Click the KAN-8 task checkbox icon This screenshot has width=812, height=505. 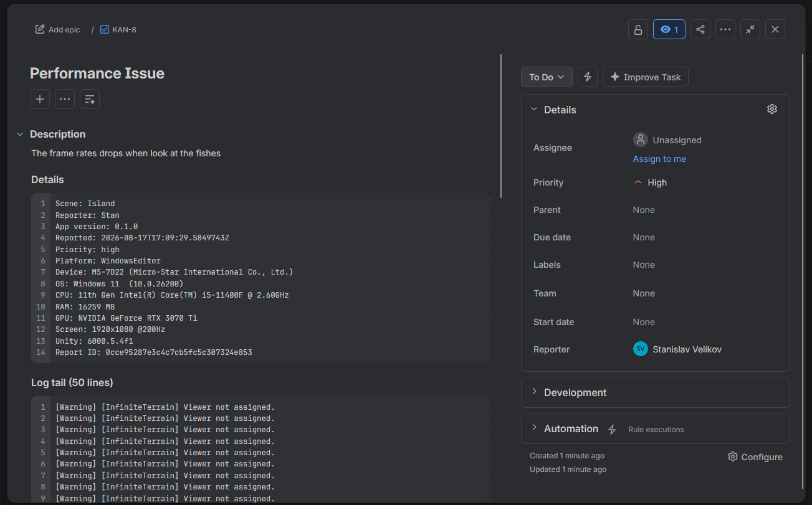[x=105, y=29]
